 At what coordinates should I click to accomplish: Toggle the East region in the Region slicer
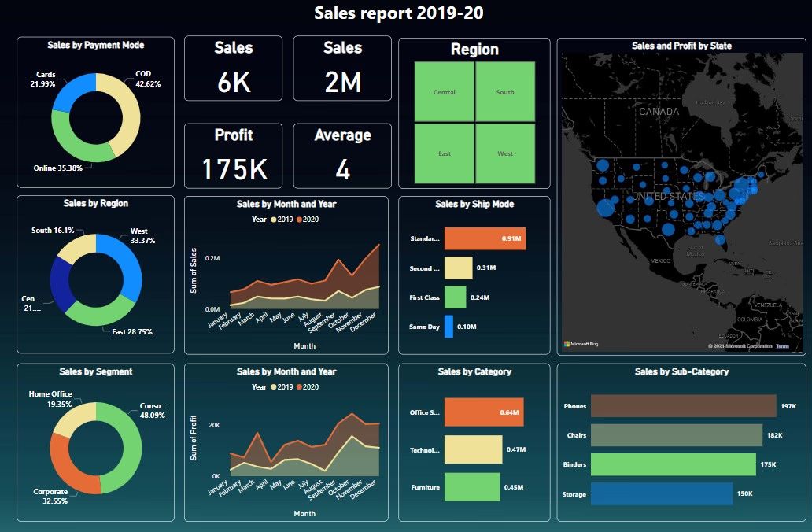(445, 154)
